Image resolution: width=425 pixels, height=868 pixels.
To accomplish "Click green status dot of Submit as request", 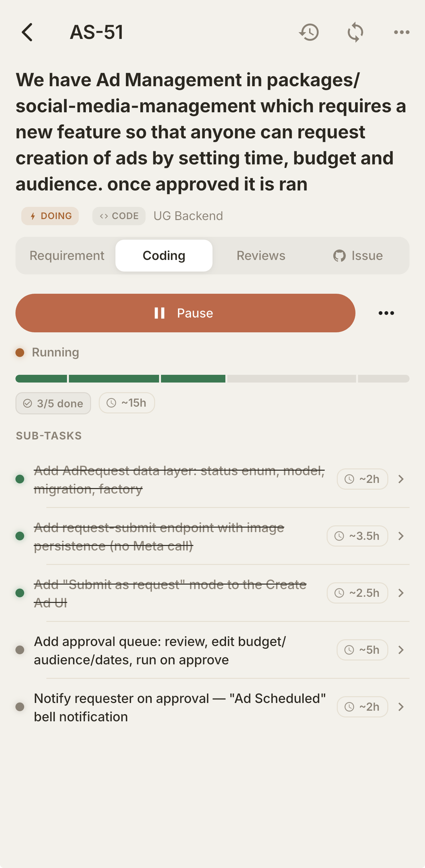I will (x=20, y=593).
